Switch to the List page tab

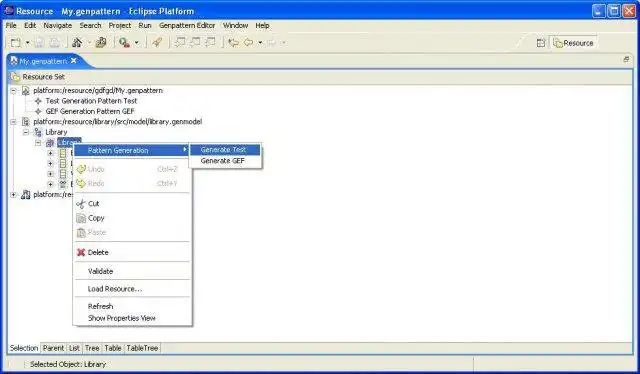tap(74, 348)
